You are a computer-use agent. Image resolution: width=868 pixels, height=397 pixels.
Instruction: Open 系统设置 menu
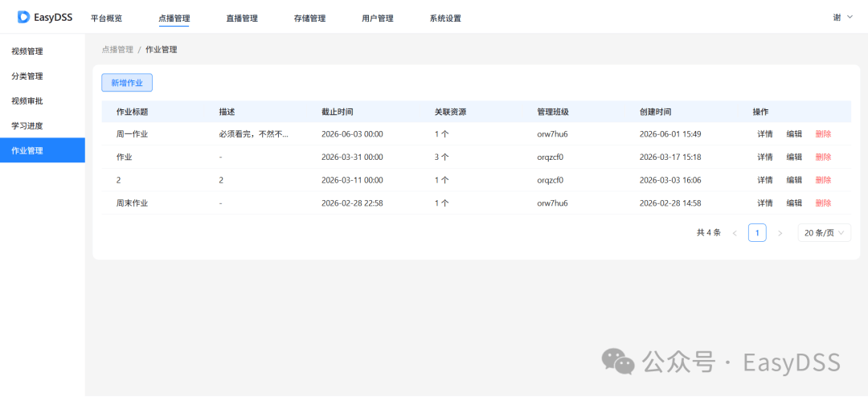click(x=445, y=18)
